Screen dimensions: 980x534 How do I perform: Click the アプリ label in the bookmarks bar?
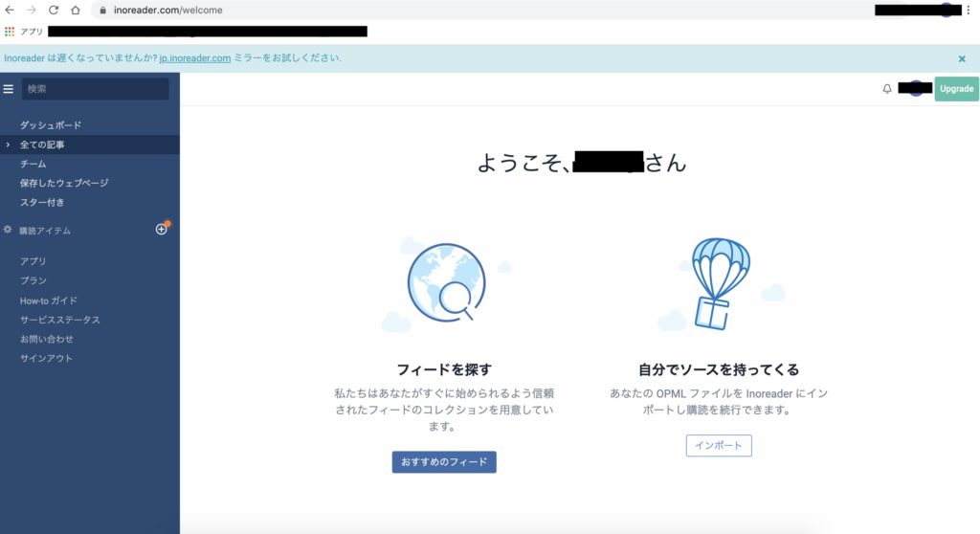[x=32, y=32]
